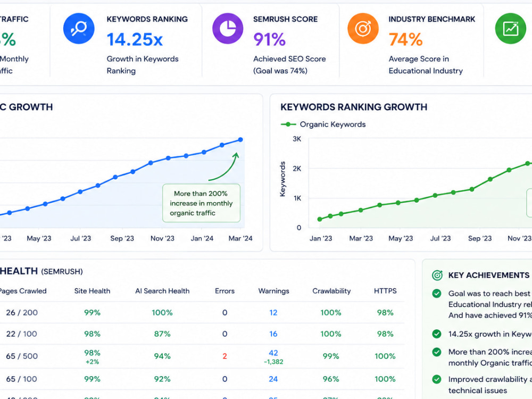Image resolution: width=532 pixels, height=399 pixels.
Task: Click '(Goal was 74%)' under Semrush Score
Action: (280, 71)
